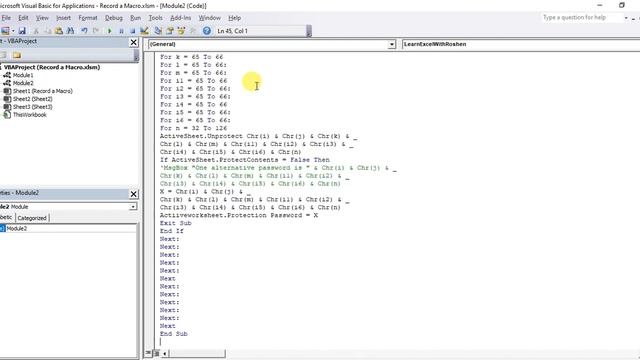Click the 'If ActiveSheet.ProtectContents = False Then' line
The width and height of the screenshot is (640, 360).
tap(244, 160)
